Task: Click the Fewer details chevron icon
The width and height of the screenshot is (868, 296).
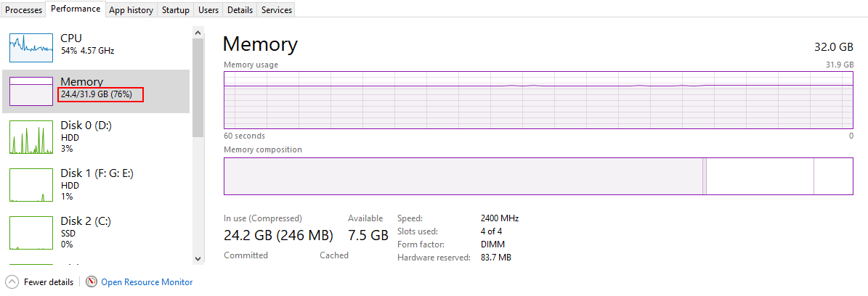Action: [x=12, y=281]
